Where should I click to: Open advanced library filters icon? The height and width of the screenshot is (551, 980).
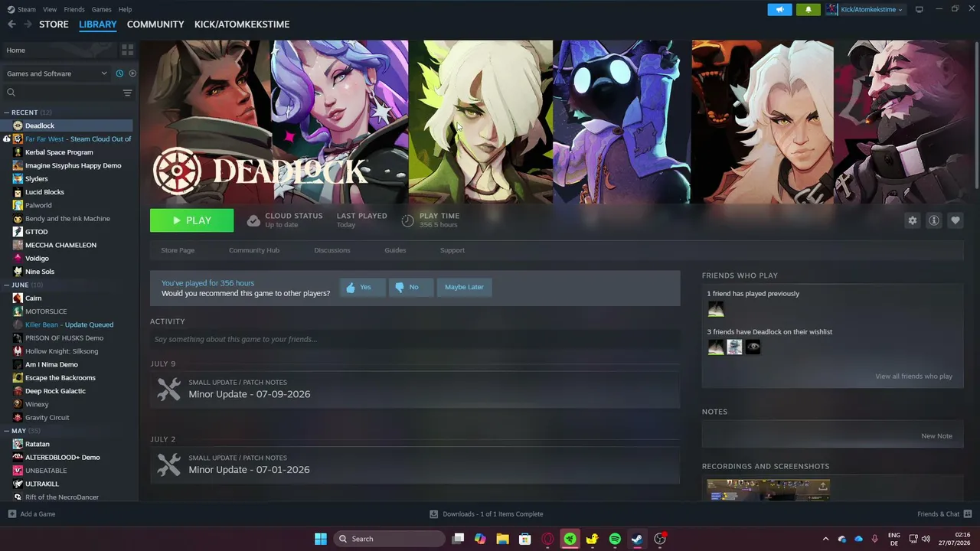pyautogui.click(x=127, y=93)
